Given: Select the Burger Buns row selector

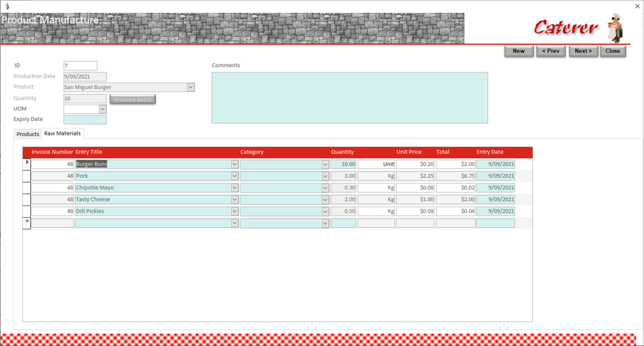Looking at the screenshot, I should tap(26, 164).
